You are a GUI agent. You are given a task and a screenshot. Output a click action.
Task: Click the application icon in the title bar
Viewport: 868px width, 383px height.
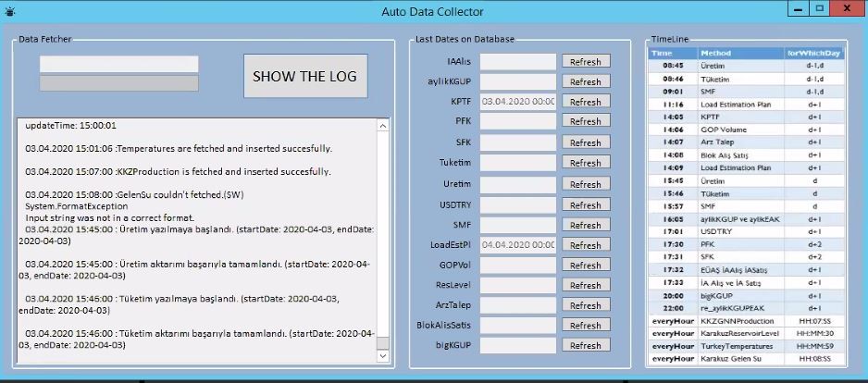9,11
